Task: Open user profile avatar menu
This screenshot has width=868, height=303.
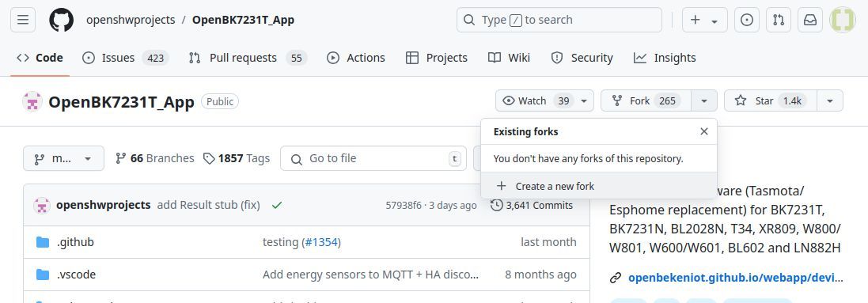Action: tap(843, 20)
